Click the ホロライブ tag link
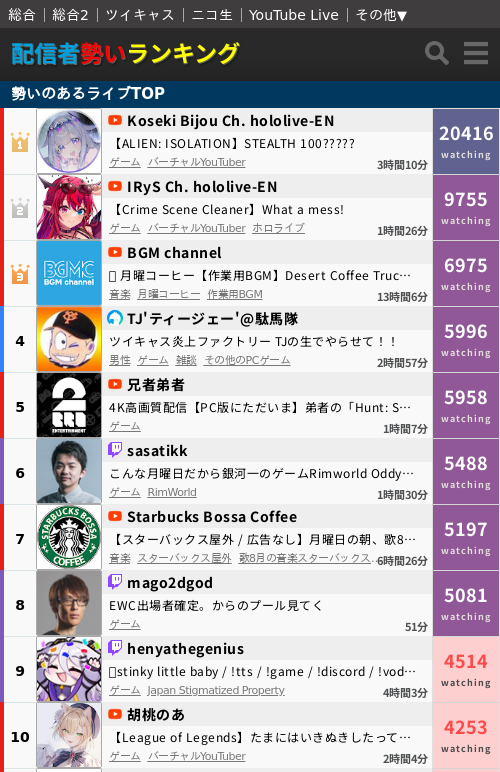 click(279, 228)
